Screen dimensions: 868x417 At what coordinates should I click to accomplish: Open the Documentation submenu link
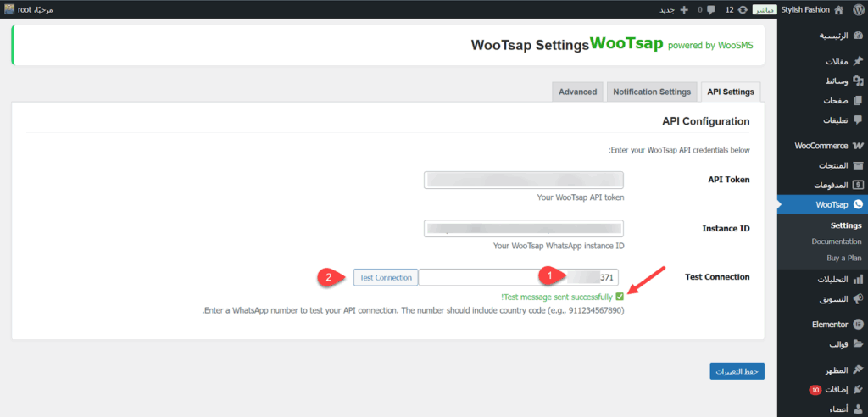(836, 242)
